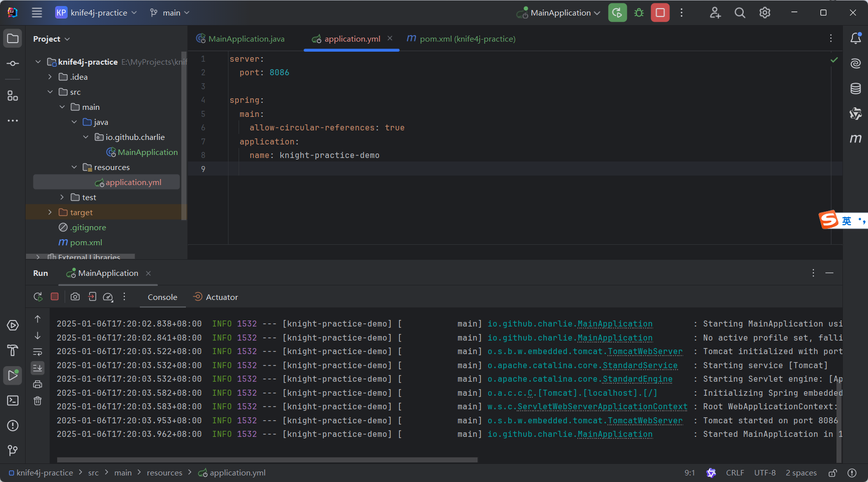Open the Git version control tool window

pyautogui.click(x=13, y=450)
